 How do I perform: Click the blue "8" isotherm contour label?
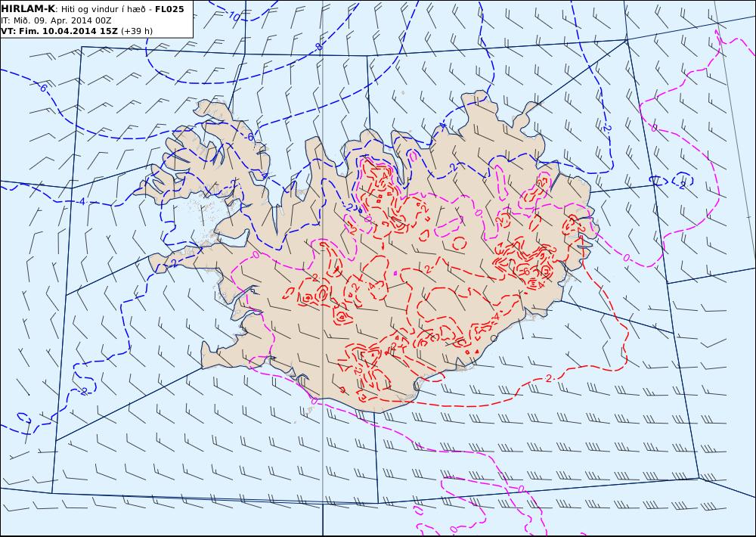318,47
